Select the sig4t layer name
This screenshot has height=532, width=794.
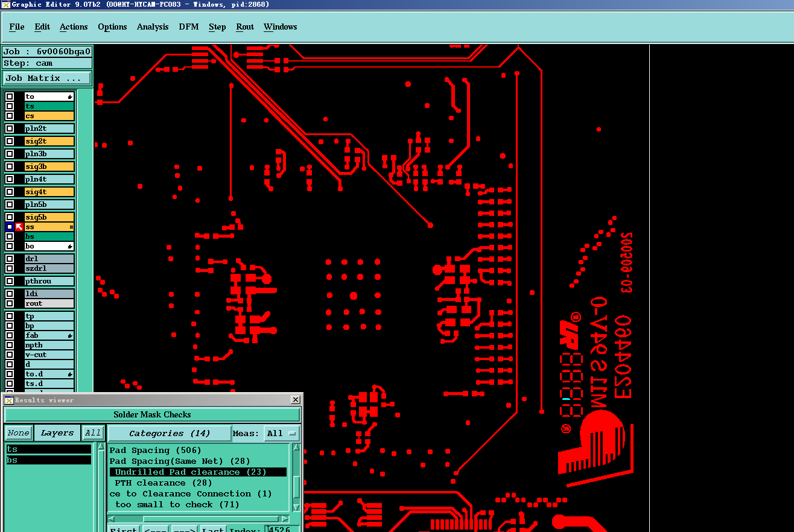click(49, 192)
